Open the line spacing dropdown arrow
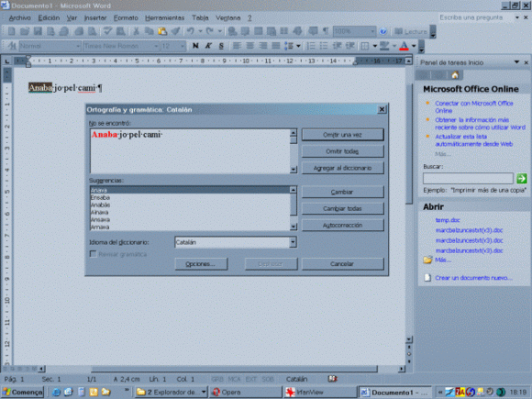The height and width of the screenshot is (399, 532). tap(298, 46)
